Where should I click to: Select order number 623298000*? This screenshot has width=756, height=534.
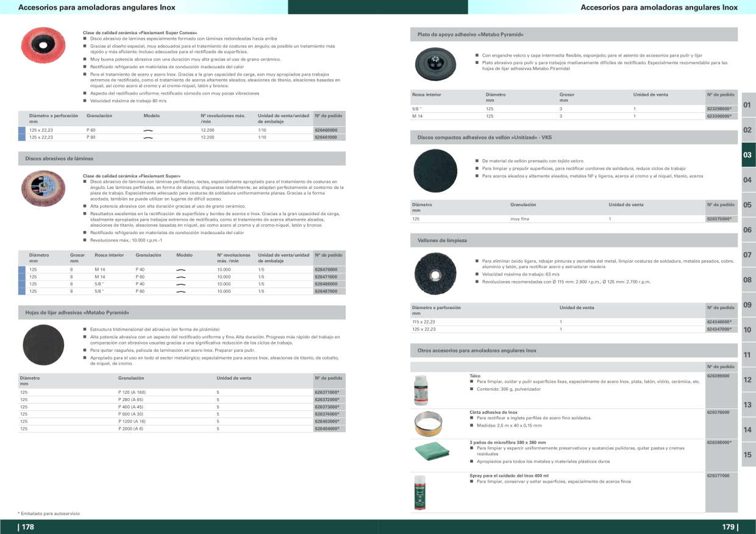tap(719, 109)
